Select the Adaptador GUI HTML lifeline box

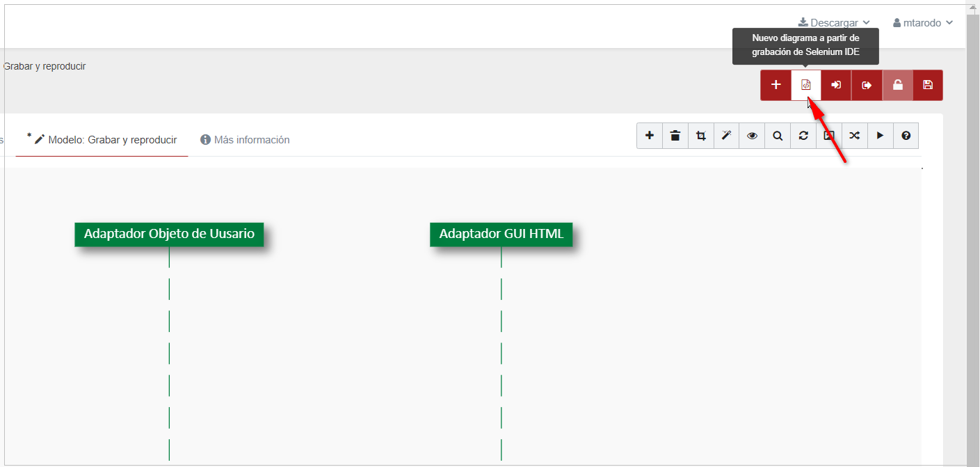(501, 234)
